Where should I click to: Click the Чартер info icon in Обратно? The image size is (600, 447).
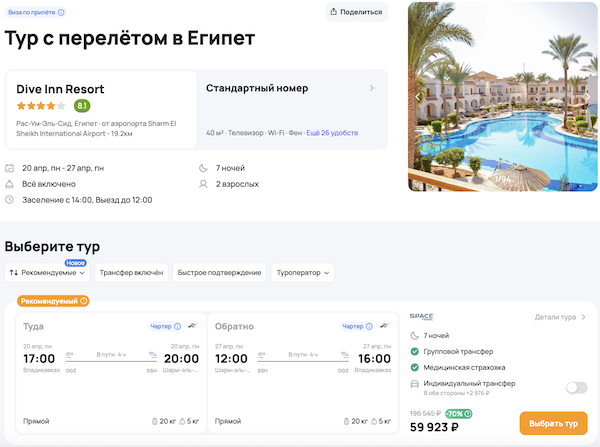pos(372,326)
